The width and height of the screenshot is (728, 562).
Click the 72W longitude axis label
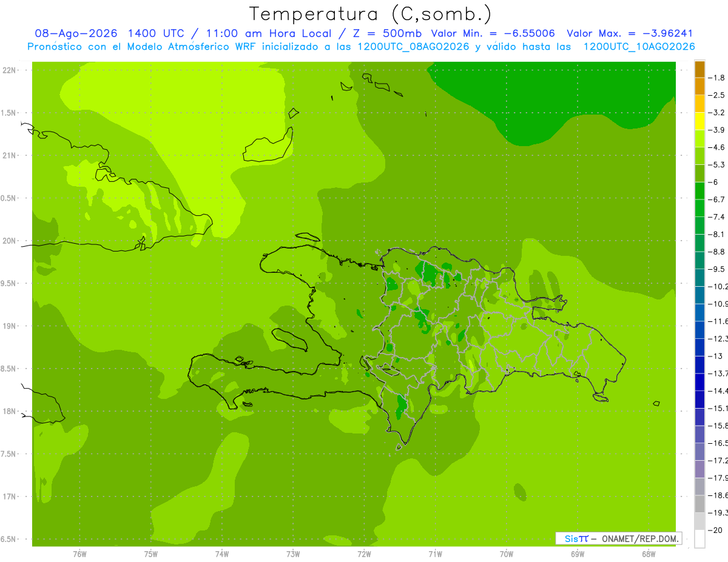[364, 554]
